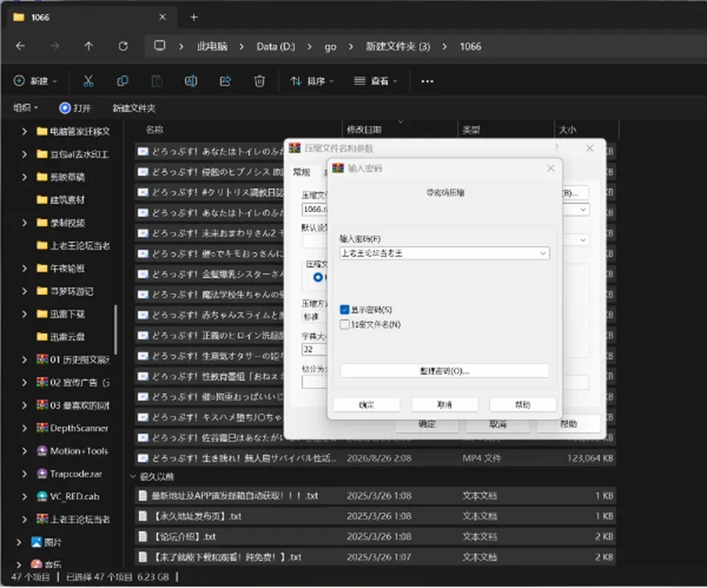Confirm the password dialog with its OK button
The width and height of the screenshot is (707, 588).
[366, 405]
